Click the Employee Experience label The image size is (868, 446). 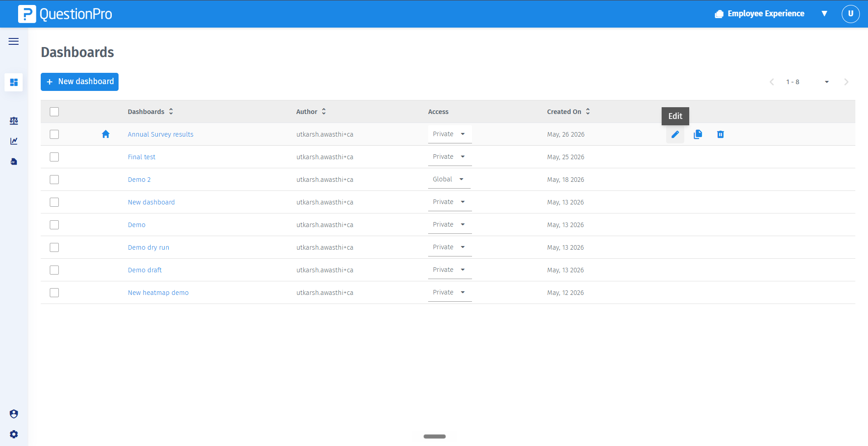click(x=766, y=14)
